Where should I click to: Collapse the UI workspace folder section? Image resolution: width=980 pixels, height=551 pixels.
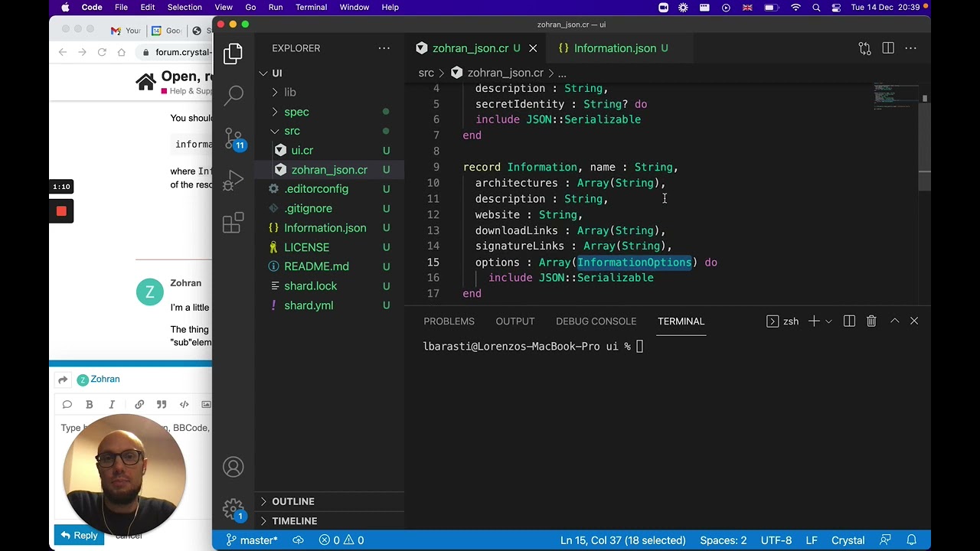click(277, 73)
